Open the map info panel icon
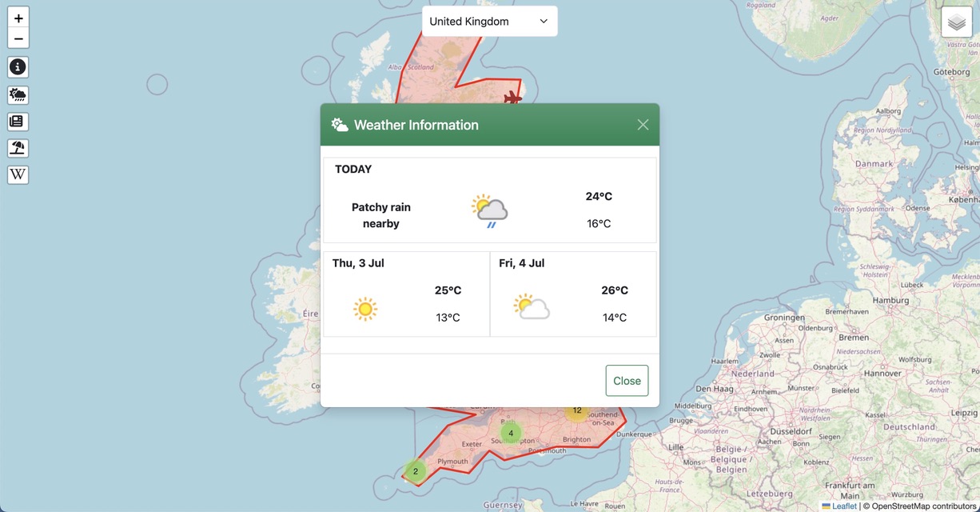 click(x=18, y=67)
